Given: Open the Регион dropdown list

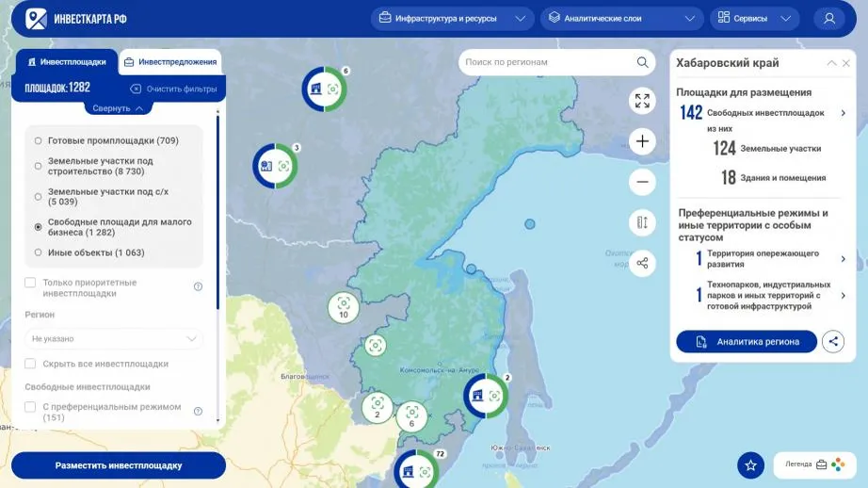Looking at the screenshot, I should coord(114,338).
